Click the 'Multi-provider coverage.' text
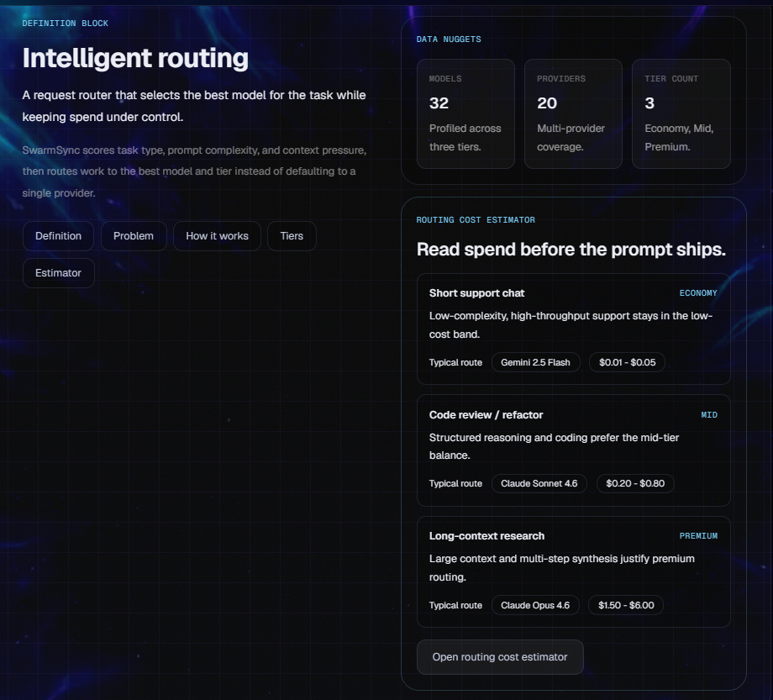The image size is (773, 700). click(x=571, y=138)
